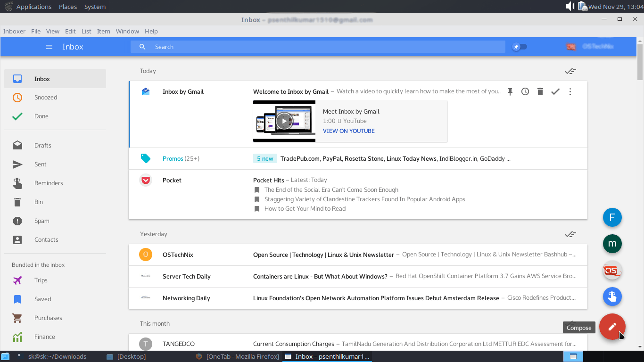The height and width of the screenshot is (362, 644).
Task: Open the Containers are Linux email
Action: tap(358, 277)
